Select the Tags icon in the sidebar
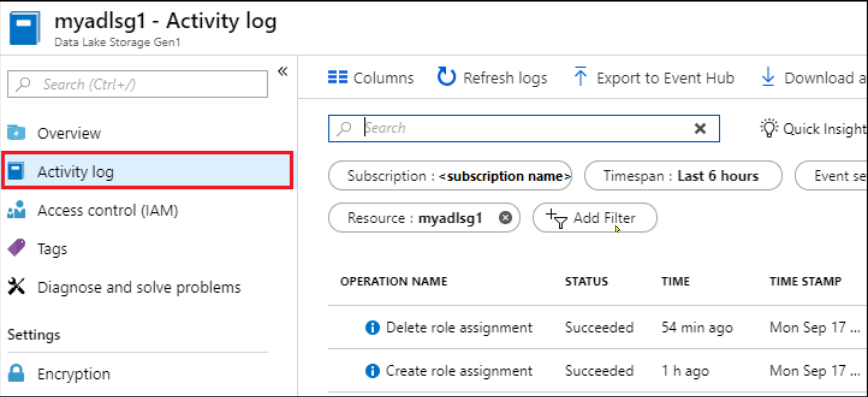This screenshot has height=397, width=868. click(x=16, y=247)
